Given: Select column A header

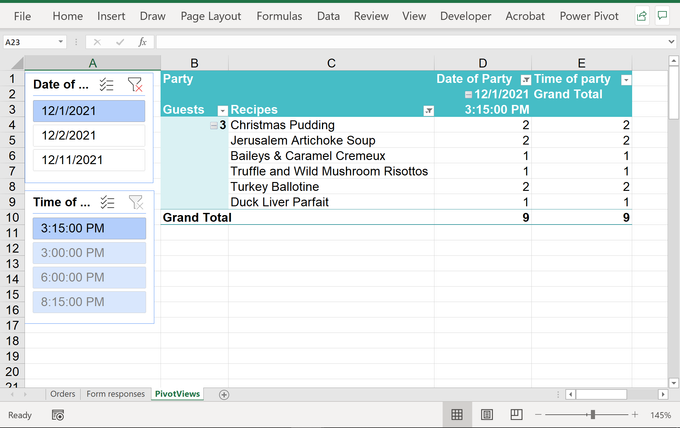Looking at the screenshot, I should (x=92, y=63).
